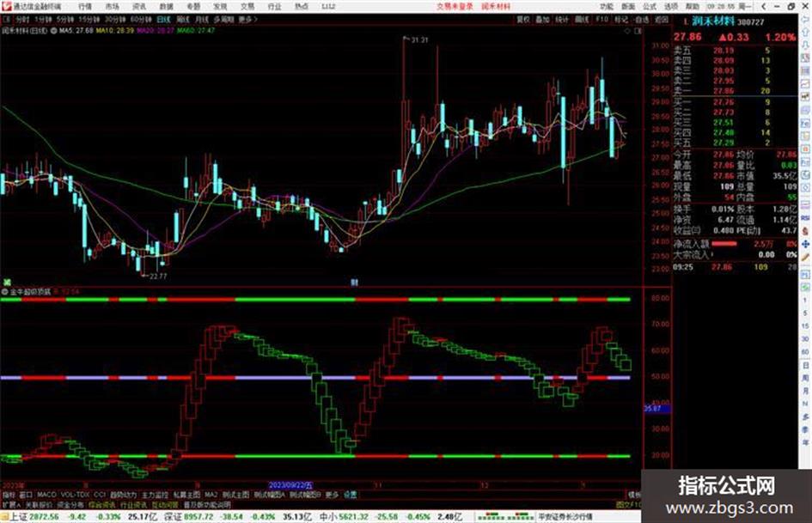Switch chart to 1分钟 period
Screen dimensions: 812x523
point(43,19)
